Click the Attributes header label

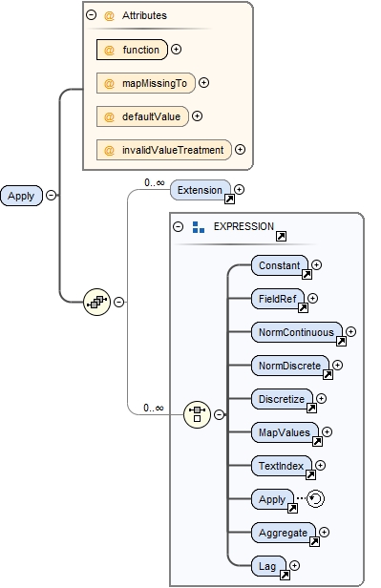point(144,15)
